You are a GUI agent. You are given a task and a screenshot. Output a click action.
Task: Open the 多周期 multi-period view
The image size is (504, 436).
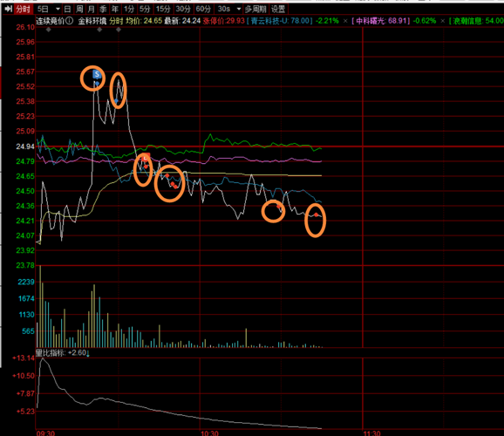[255, 10]
